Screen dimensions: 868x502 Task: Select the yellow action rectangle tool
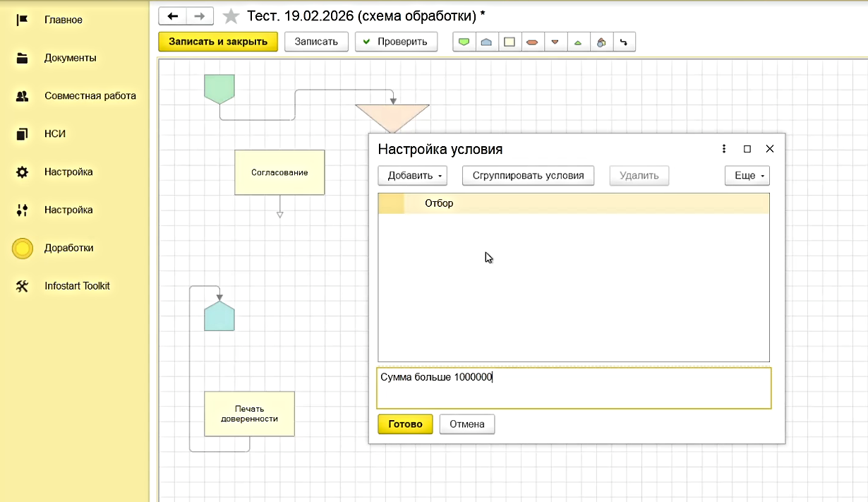pyautogui.click(x=509, y=42)
